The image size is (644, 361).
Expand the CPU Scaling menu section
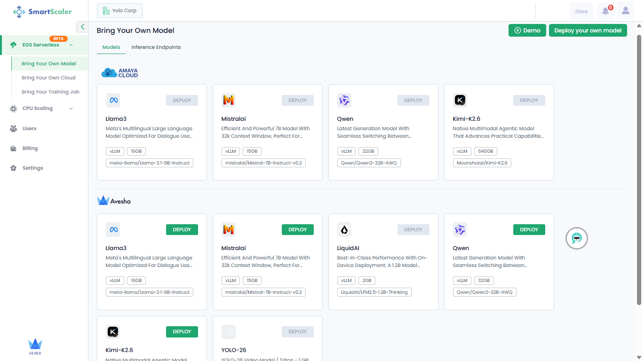[71, 109]
